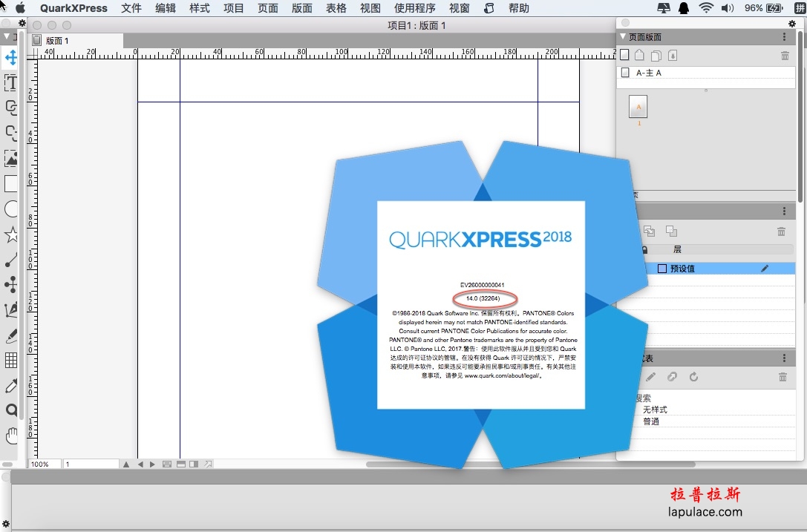The height and width of the screenshot is (532, 807).
Task: Click the 100% zoom field
Action: click(45, 464)
